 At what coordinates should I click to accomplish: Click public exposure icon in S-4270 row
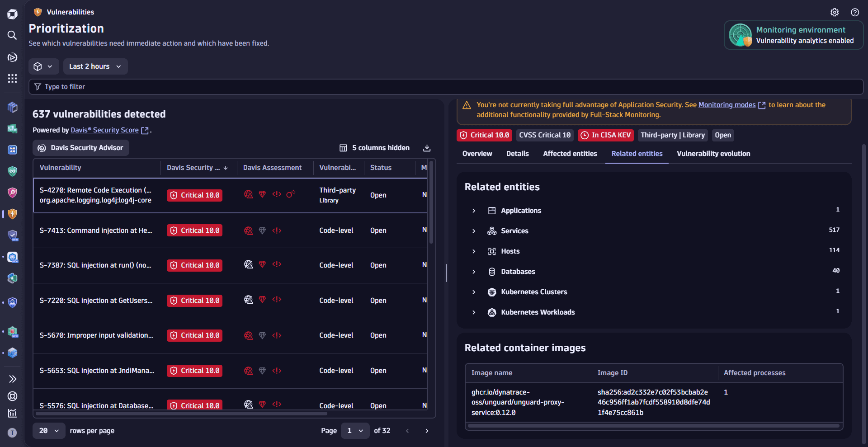click(x=248, y=194)
